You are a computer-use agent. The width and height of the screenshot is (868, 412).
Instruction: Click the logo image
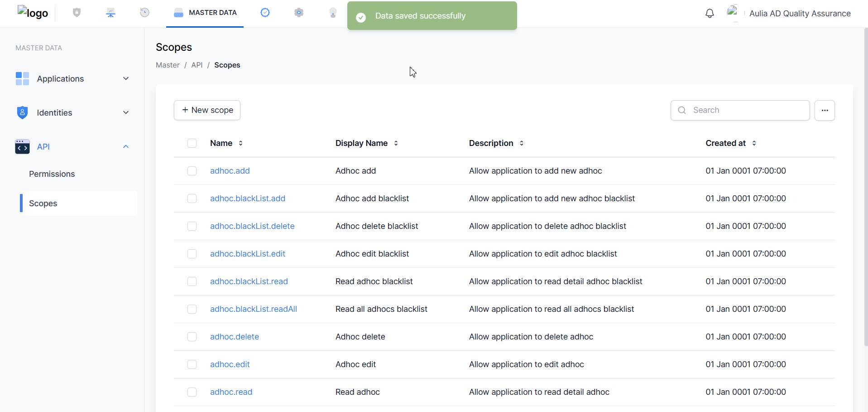[x=33, y=13]
